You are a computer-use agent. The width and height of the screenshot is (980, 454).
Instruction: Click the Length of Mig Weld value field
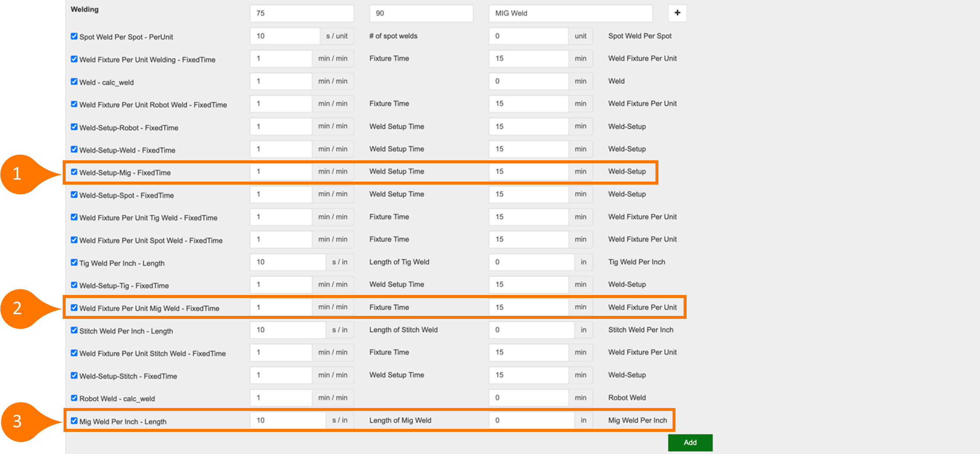[531, 420]
